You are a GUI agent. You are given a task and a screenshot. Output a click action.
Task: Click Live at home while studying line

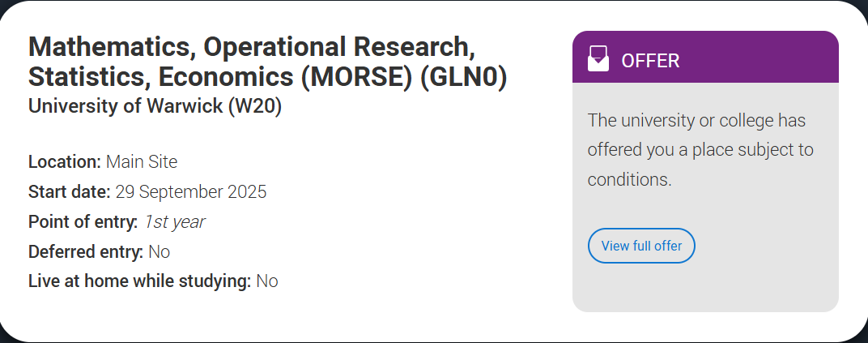(153, 281)
